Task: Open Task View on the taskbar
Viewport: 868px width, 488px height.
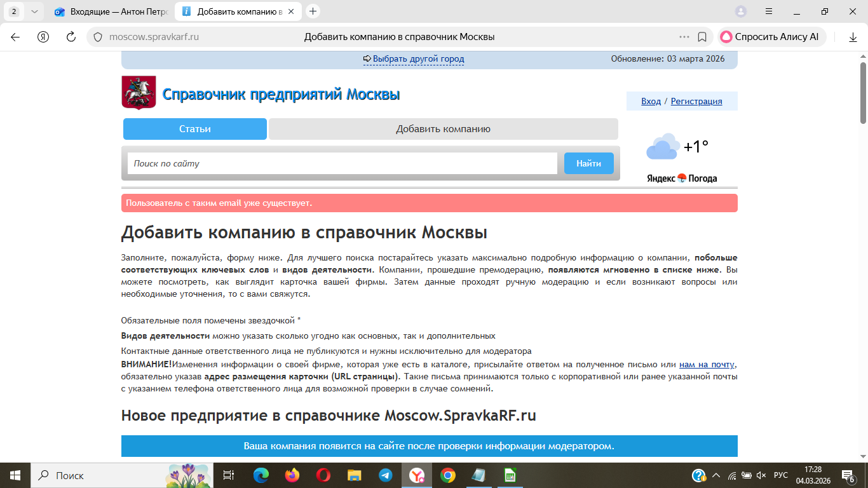Action: tap(229, 475)
